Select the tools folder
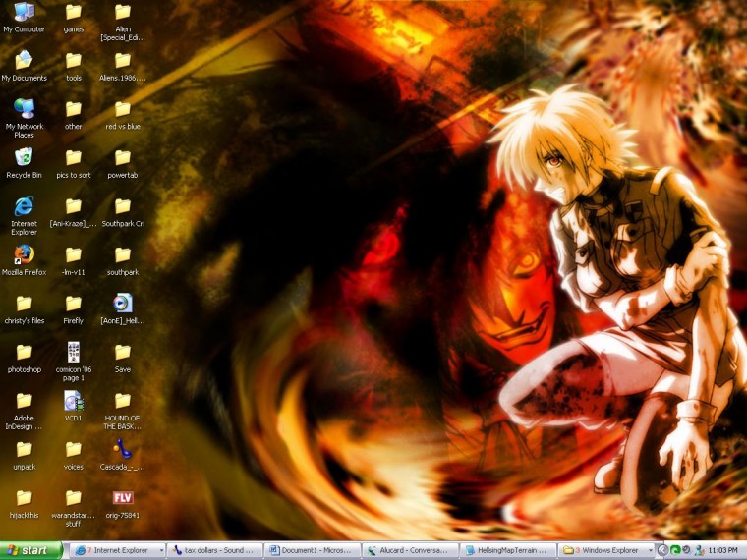 click(74, 67)
